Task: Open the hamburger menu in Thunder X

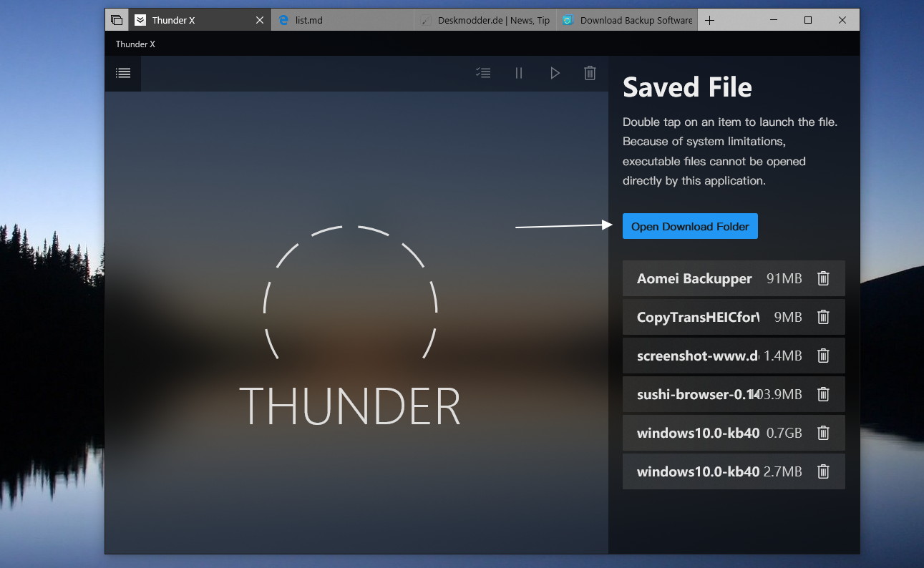Action: click(x=123, y=73)
